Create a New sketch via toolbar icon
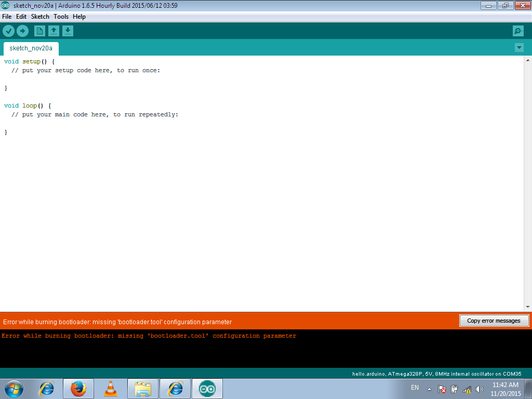 [39, 31]
